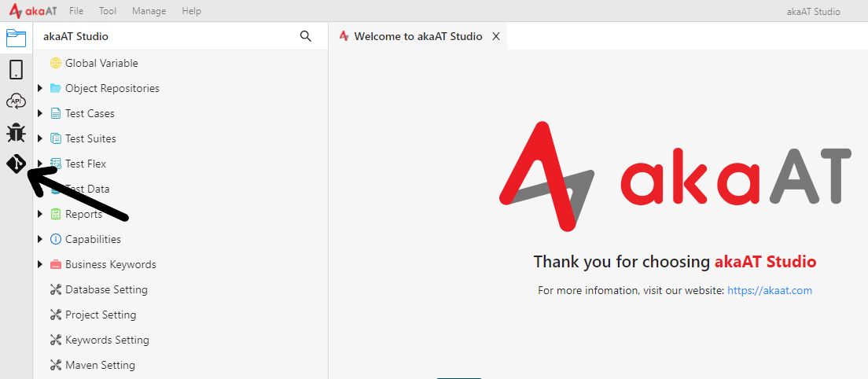Viewport: 868px width, 379px height.
Task: Click the Object Repositories folder icon
Action: pyautogui.click(x=55, y=88)
